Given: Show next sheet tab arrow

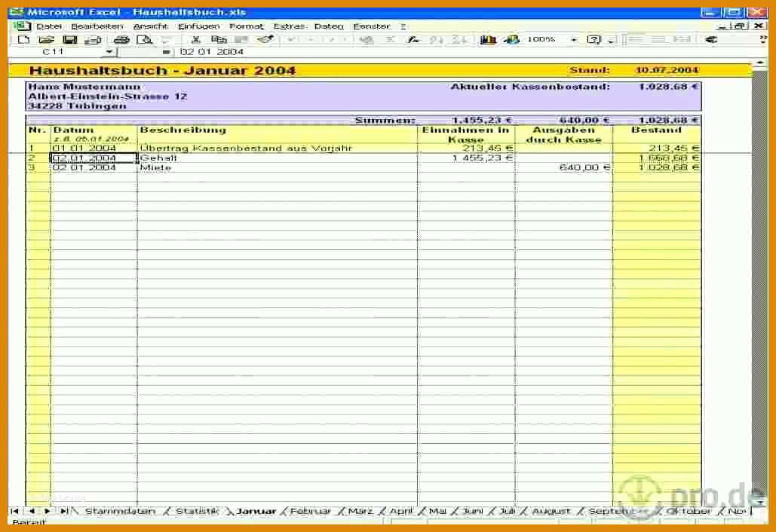Looking at the screenshot, I should click(x=48, y=511).
